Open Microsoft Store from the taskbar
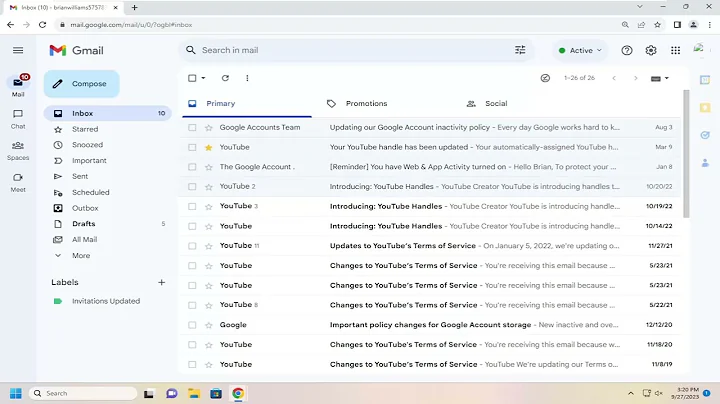The height and width of the screenshot is (404, 720). (x=216, y=393)
